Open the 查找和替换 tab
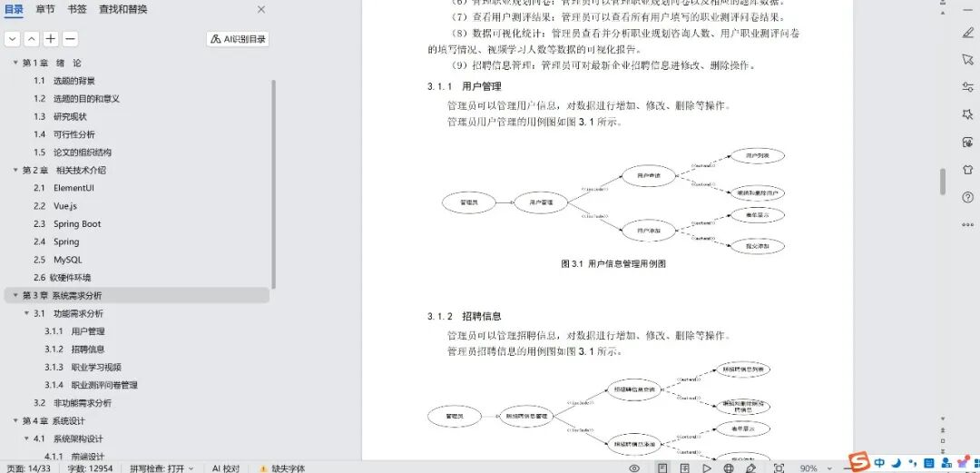Screen dimensions: 980x473 pos(123,9)
